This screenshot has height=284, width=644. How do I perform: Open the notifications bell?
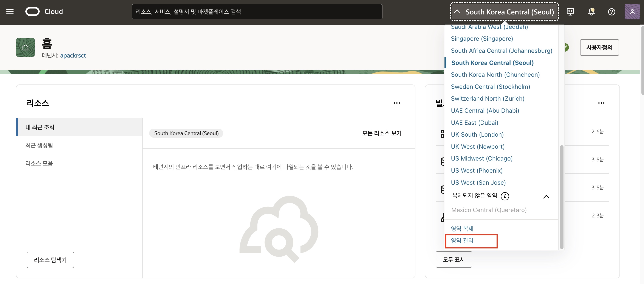coord(591,11)
